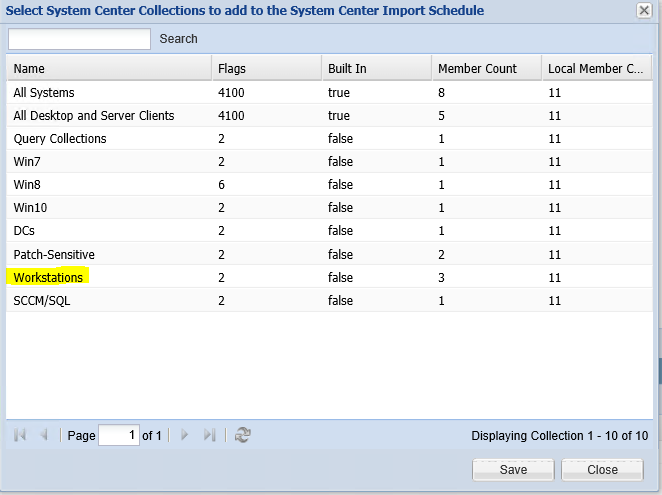Select the Win7 collection
Screen dimensions: 662x495
coord(329,162)
